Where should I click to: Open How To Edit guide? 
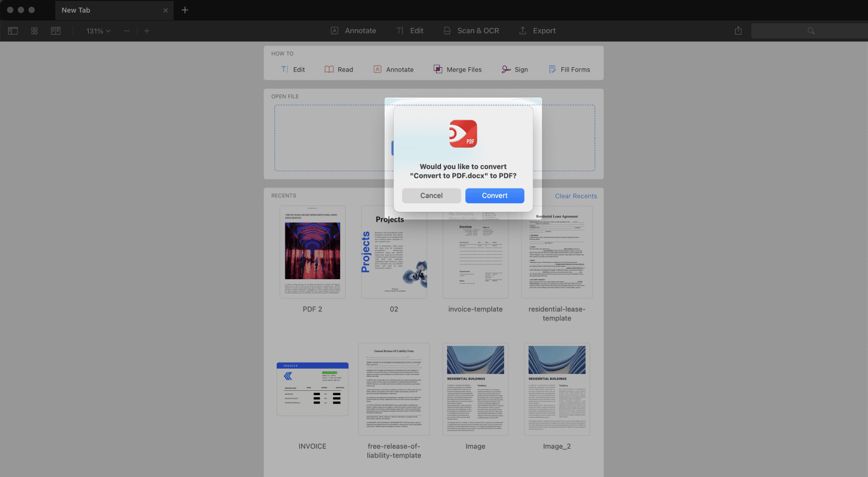click(293, 69)
